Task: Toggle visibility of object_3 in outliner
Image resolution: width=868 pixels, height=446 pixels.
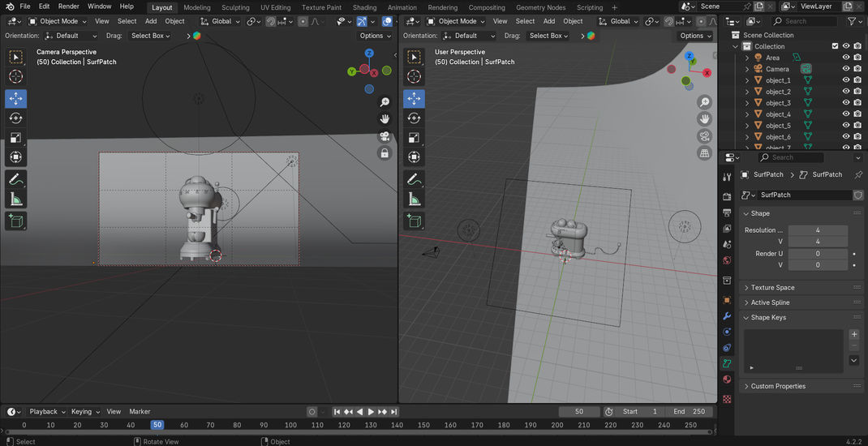Action: click(846, 103)
